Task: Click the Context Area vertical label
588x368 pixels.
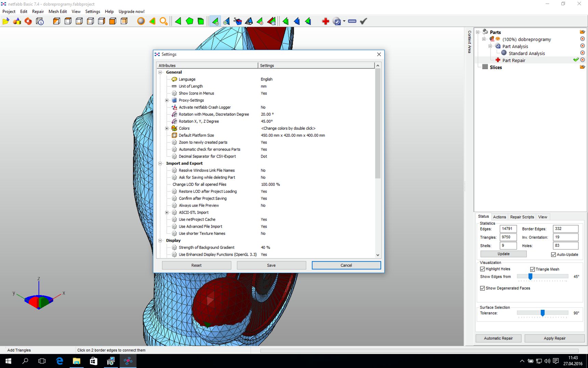Action: pos(469,42)
